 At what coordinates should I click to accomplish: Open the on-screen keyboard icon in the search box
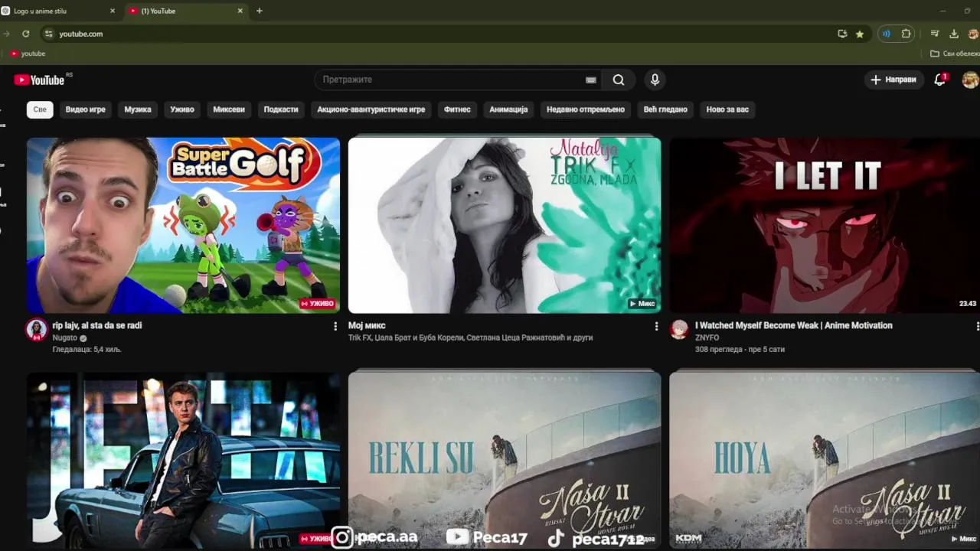coord(590,80)
